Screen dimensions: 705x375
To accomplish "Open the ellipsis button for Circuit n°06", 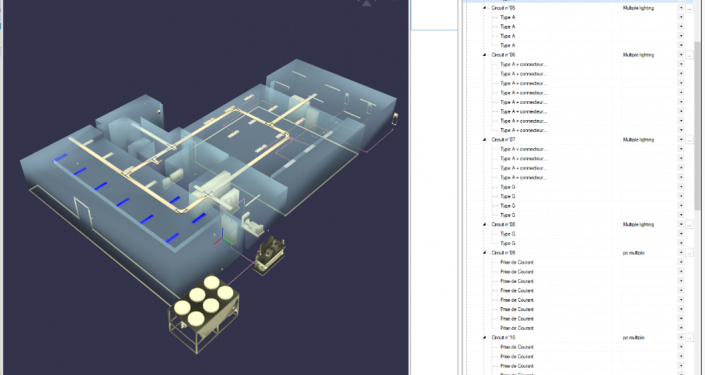I will click(x=689, y=55).
